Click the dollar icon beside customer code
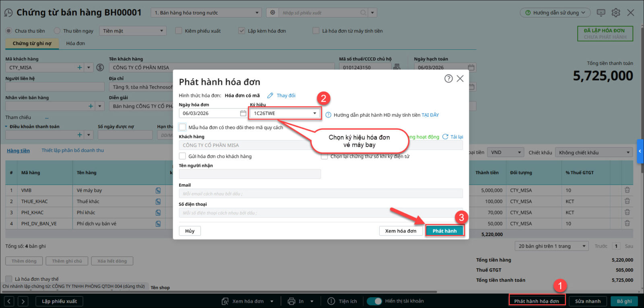This screenshot has width=644, height=308. [100, 68]
